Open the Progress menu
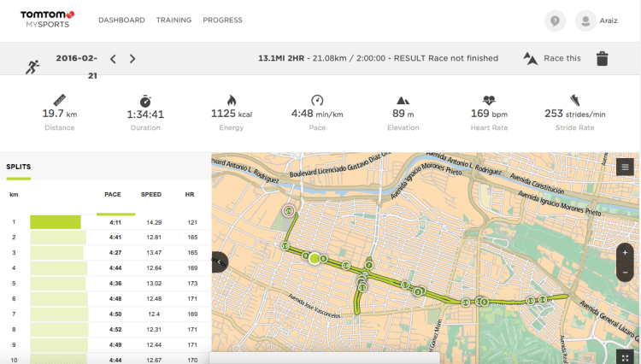 (x=222, y=20)
